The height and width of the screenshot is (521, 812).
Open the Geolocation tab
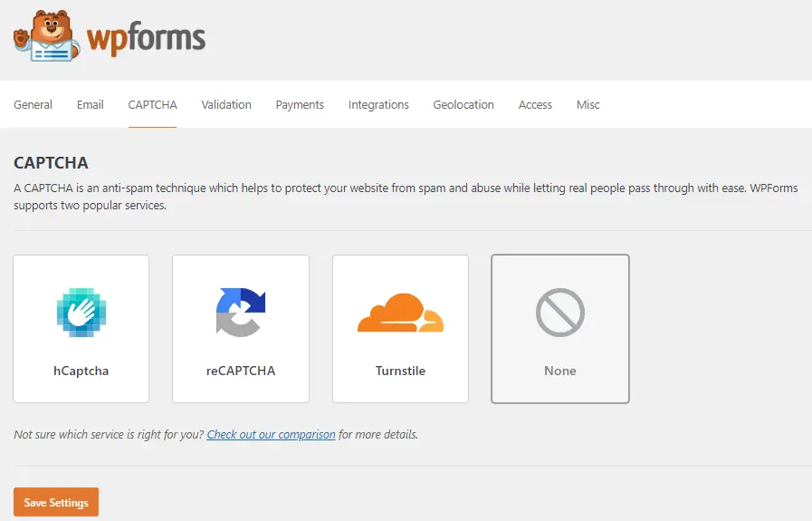click(463, 105)
